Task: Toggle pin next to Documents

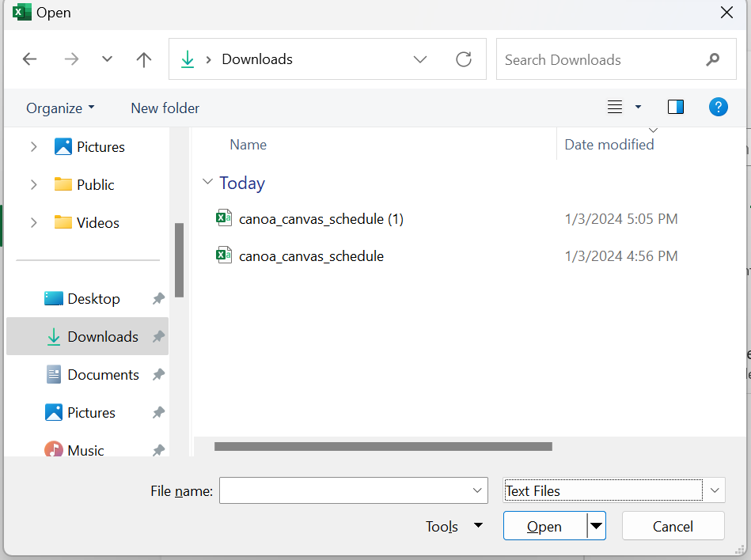Action: click(x=158, y=375)
